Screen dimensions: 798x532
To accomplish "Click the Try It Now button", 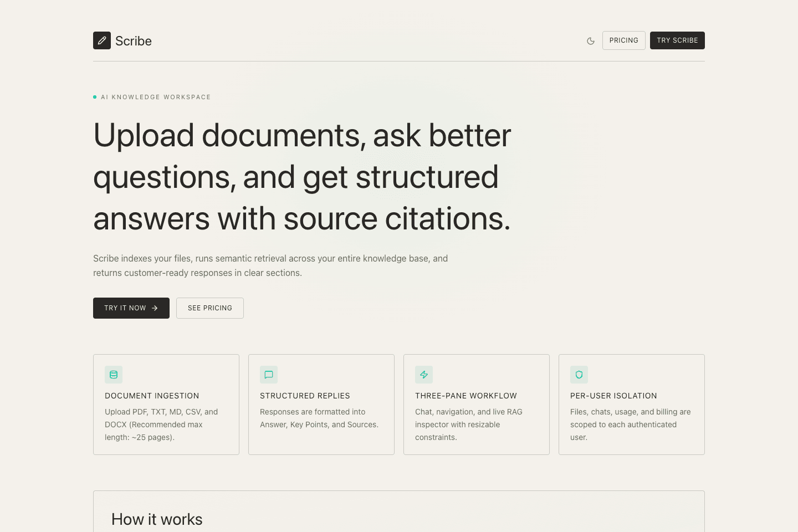I will (x=131, y=308).
